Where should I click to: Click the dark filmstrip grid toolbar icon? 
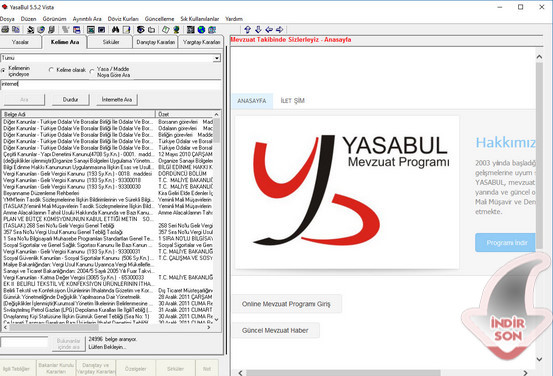(x=190, y=30)
